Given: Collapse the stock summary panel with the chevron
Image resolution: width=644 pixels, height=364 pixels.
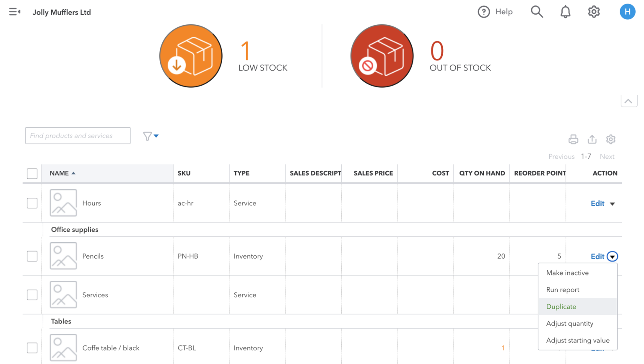Looking at the screenshot, I should tap(629, 101).
